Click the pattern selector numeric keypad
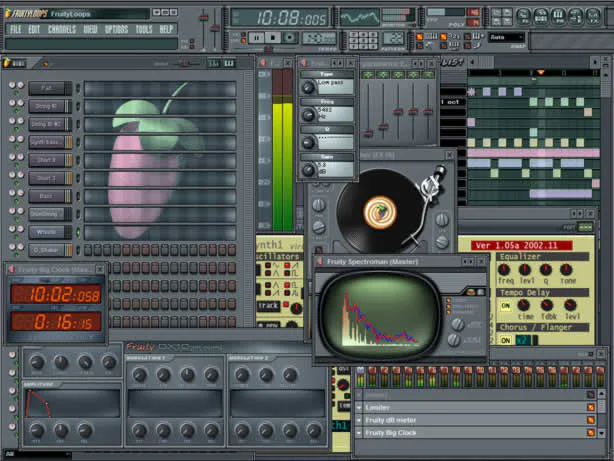This screenshot has height=461, width=614. click(363, 41)
